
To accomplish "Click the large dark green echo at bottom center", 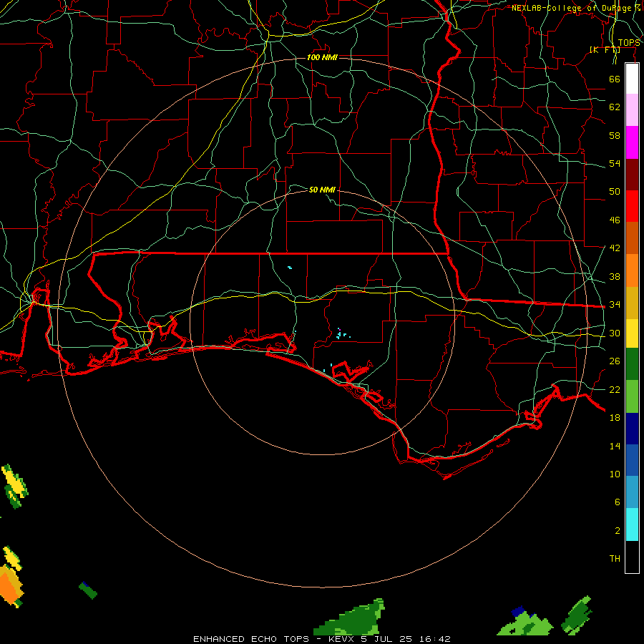I will (351, 619).
